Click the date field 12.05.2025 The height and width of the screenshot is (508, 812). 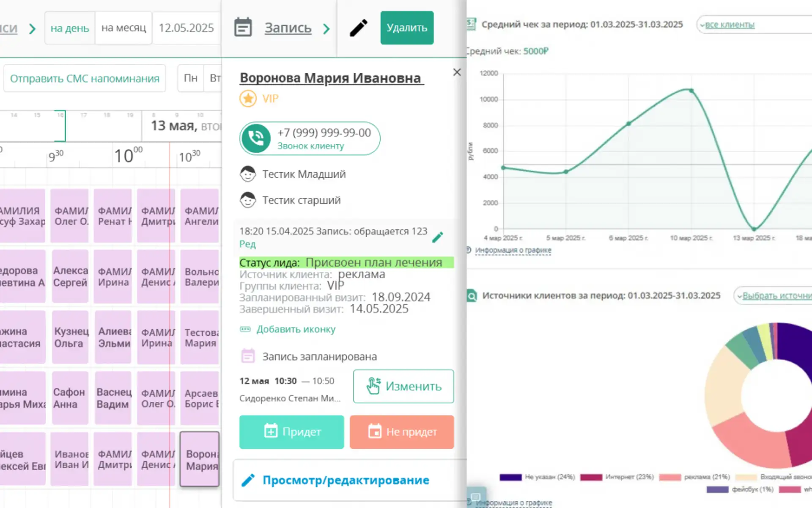coord(187,28)
